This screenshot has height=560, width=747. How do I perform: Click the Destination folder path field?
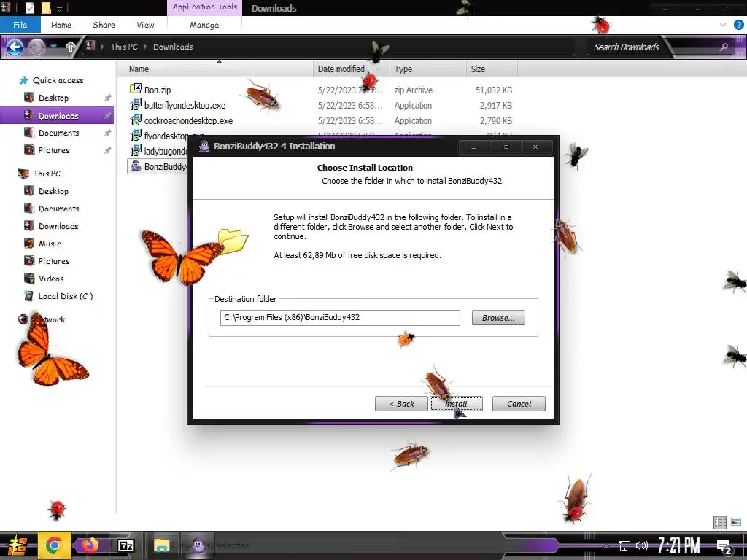[x=340, y=318]
